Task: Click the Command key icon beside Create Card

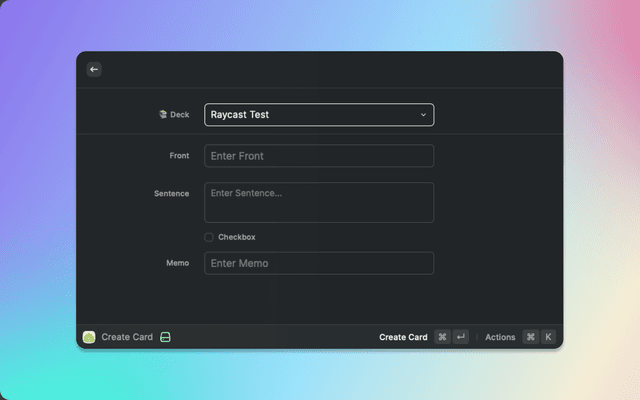Action: [x=442, y=337]
